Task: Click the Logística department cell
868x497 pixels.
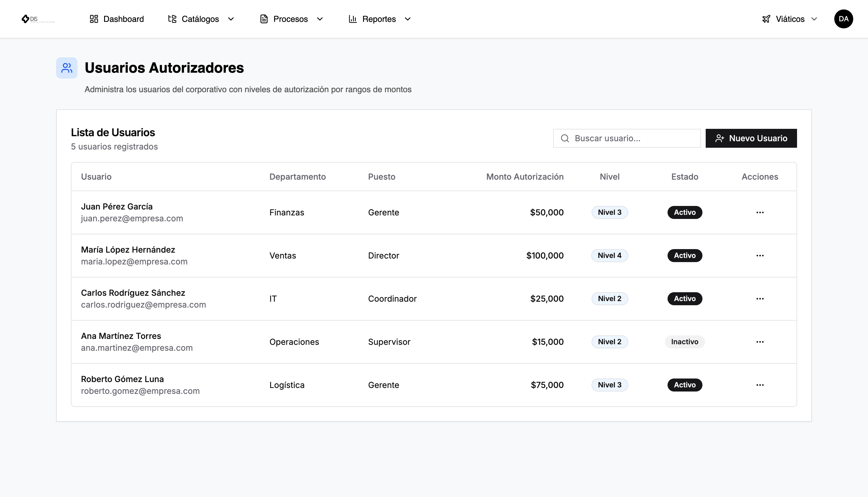Action: 287,385
